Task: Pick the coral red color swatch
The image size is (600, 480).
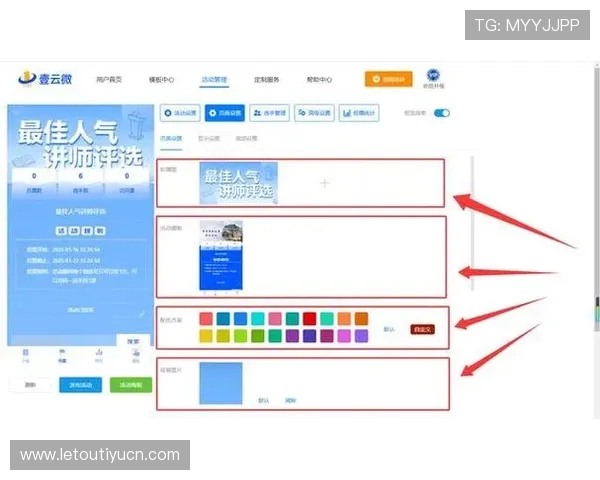Action: tap(206, 318)
